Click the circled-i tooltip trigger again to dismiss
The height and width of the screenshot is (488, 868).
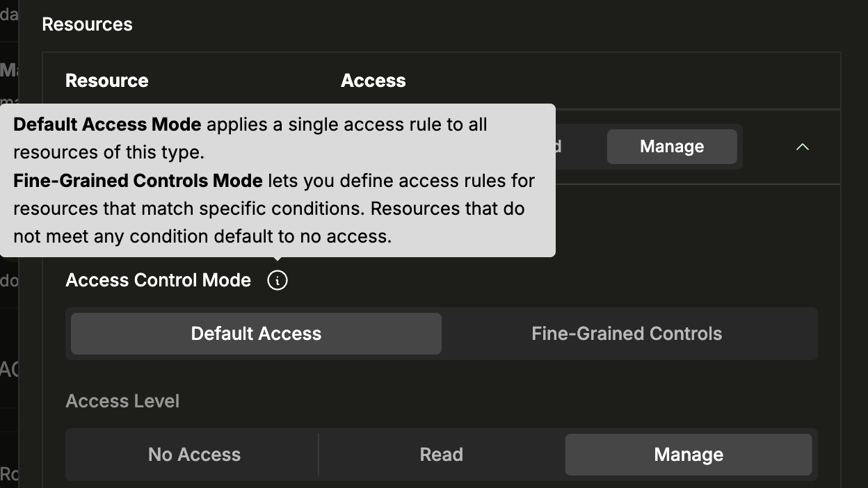point(278,280)
